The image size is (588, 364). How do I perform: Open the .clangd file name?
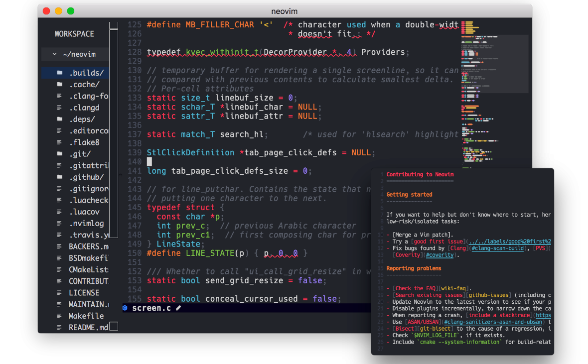(x=84, y=108)
